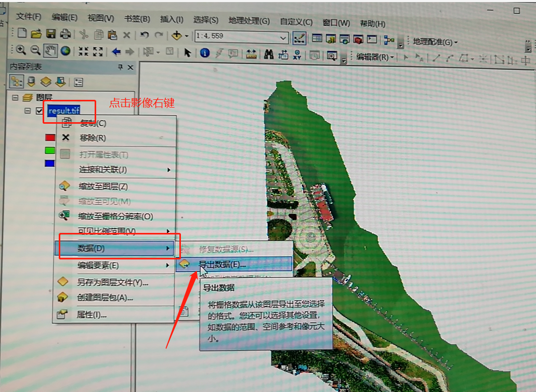
Task: Click the red band color swatch
Action: [50, 137]
